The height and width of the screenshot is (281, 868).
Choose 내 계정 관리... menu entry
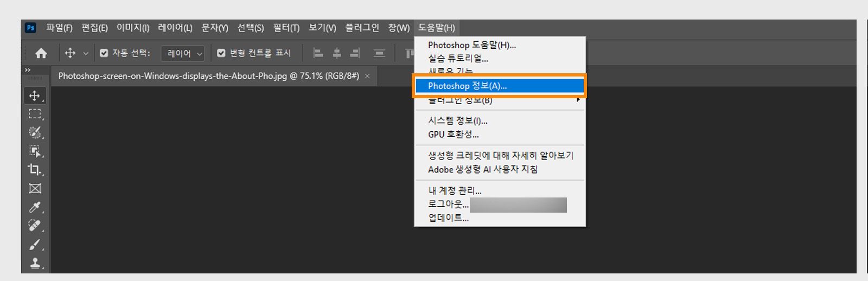pyautogui.click(x=500, y=190)
